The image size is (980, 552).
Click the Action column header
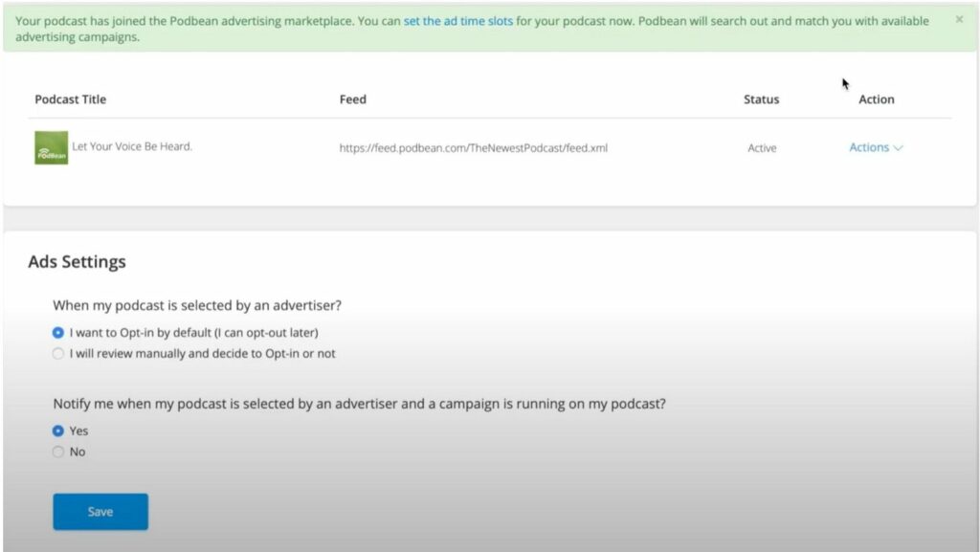click(x=877, y=99)
